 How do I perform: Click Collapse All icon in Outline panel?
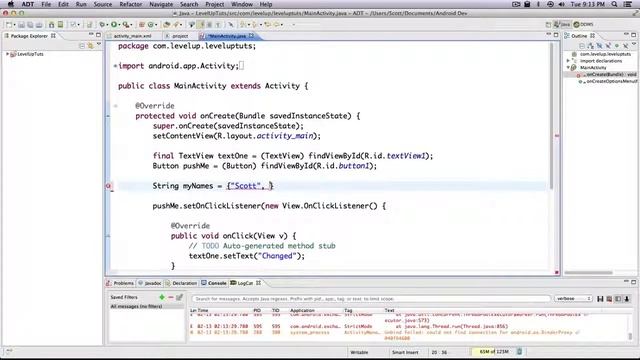tap(582, 46)
